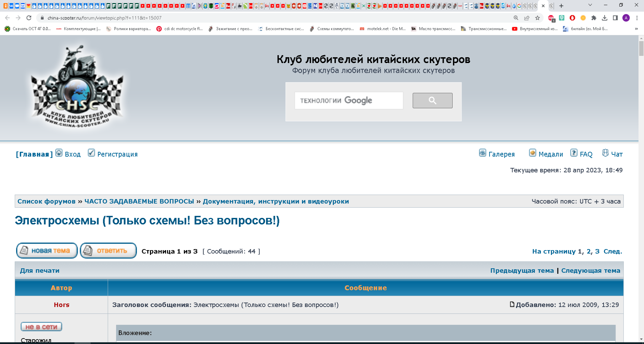Open Chrome profile avatar
644x344 pixels.
pos(626,18)
